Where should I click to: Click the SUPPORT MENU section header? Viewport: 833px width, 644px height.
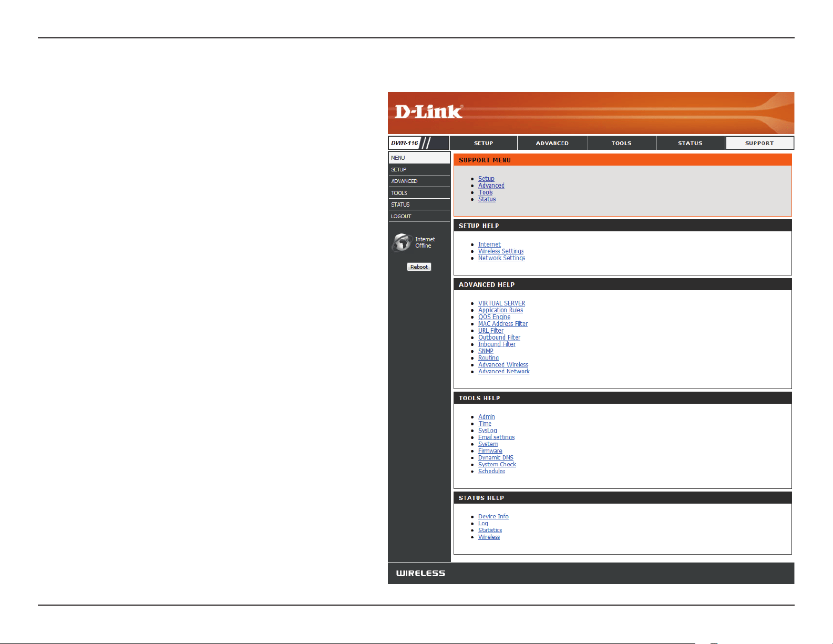(x=622, y=160)
